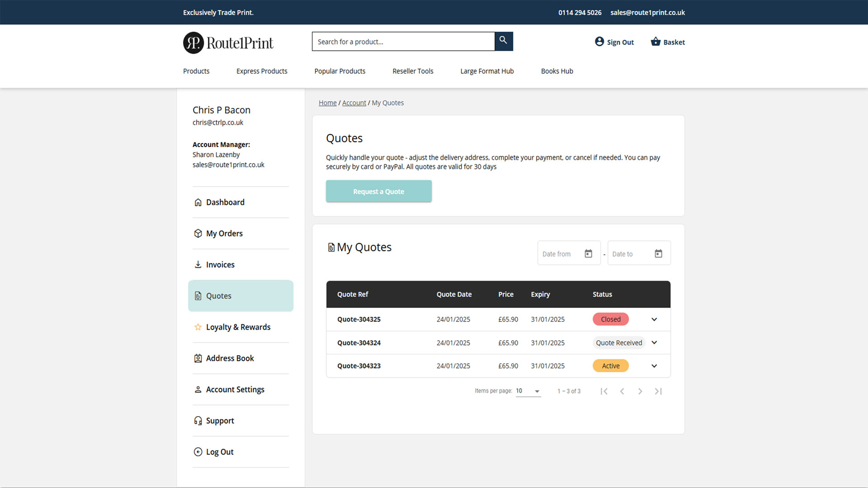Click the account manager email sales@route1print.co.uk
The image size is (868, 488).
coord(228,164)
